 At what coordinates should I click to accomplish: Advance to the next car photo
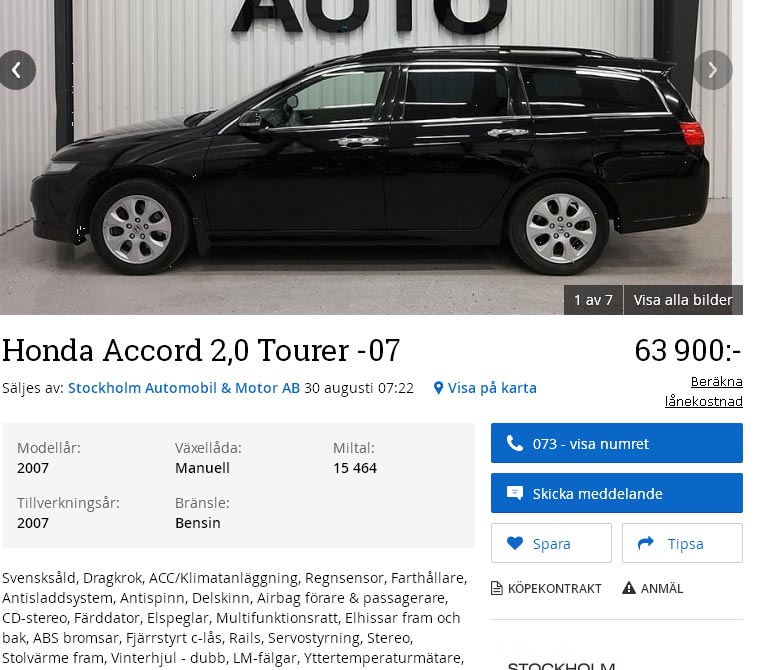click(x=713, y=70)
